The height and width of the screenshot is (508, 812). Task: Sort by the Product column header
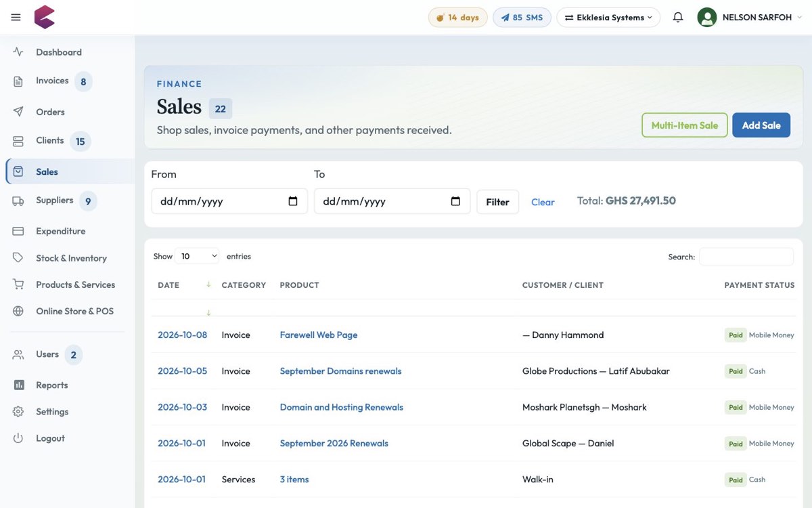(299, 285)
